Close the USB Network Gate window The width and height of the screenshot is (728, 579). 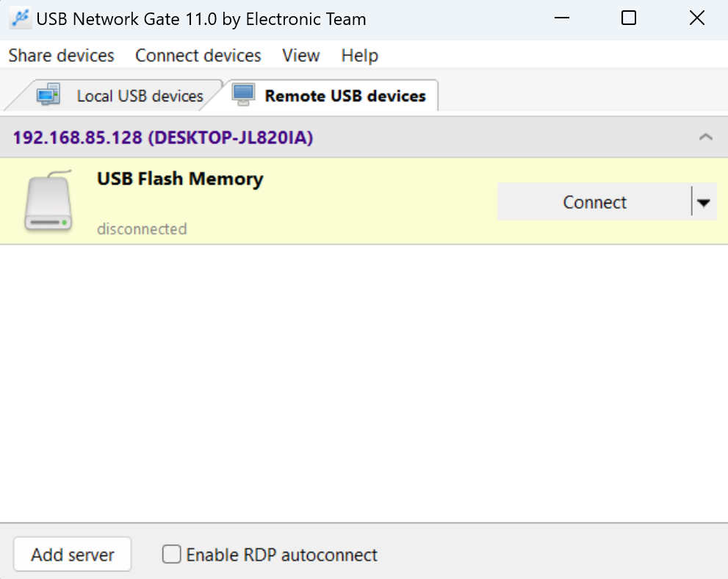click(697, 18)
